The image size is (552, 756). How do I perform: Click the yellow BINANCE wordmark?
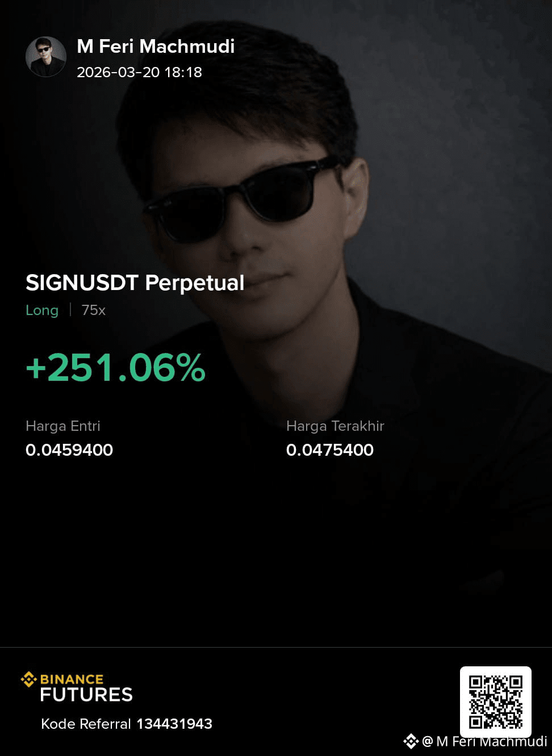click(72, 679)
